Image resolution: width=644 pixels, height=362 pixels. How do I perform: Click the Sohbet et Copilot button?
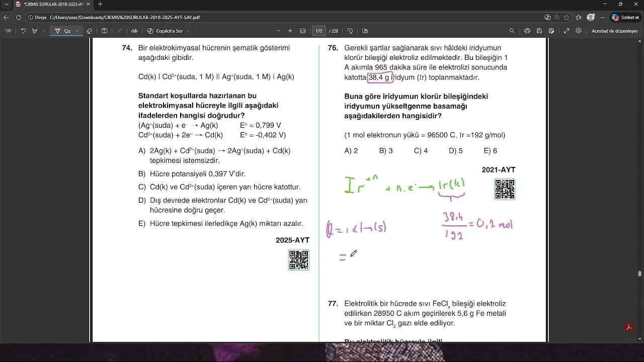click(625, 17)
